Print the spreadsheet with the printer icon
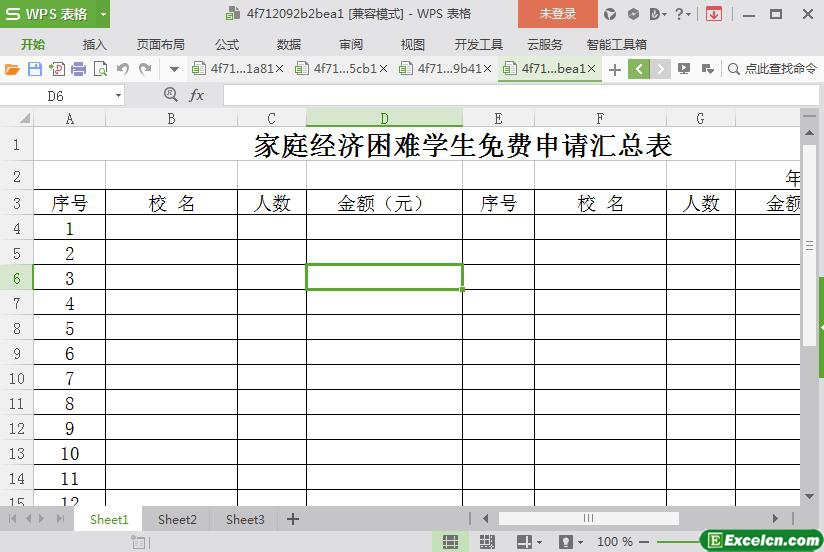Viewport: 824px width, 552px height. [78, 69]
